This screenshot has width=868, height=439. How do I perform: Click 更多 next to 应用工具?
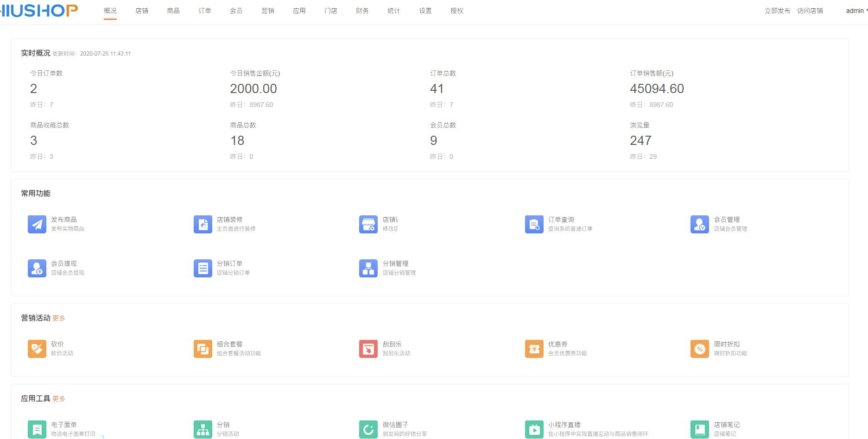pyautogui.click(x=59, y=399)
